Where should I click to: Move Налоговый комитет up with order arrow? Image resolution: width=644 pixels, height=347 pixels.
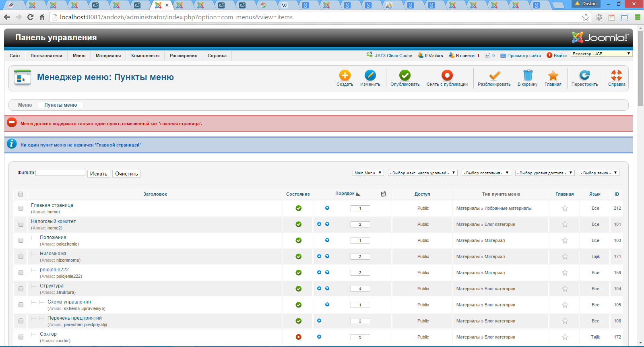tap(319, 224)
